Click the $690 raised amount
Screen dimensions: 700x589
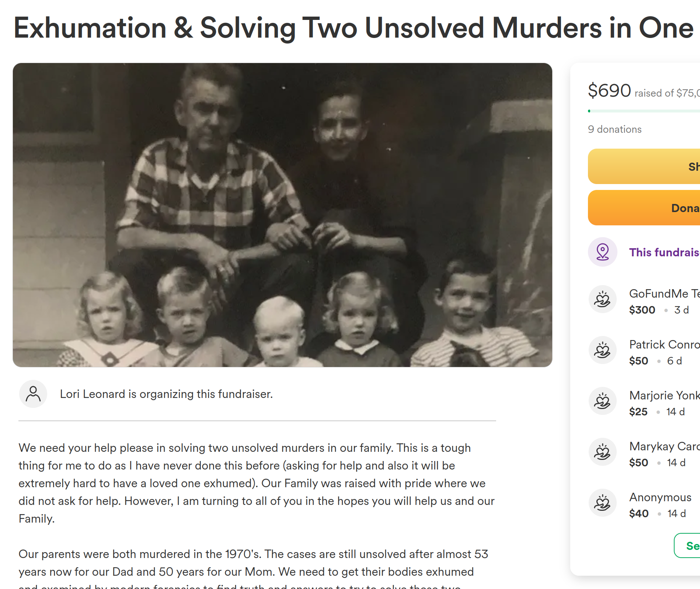pyautogui.click(x=609, y=90)
